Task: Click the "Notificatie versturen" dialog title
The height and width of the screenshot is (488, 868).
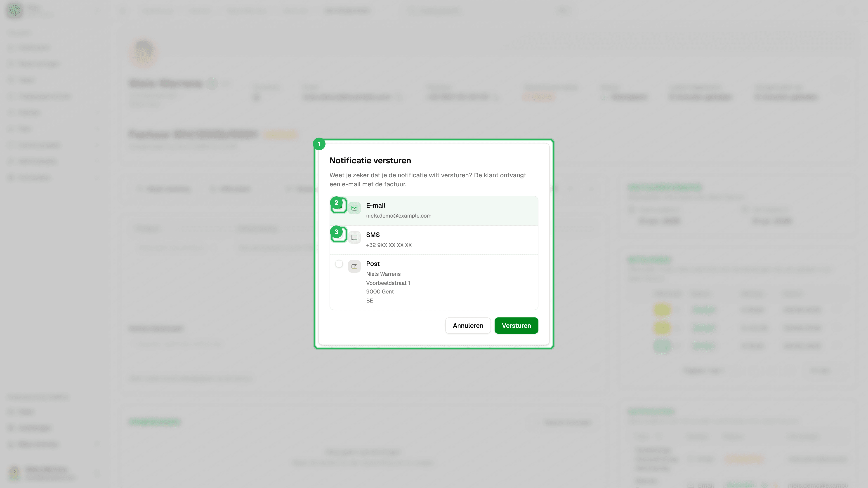Action: pos(370,161)
